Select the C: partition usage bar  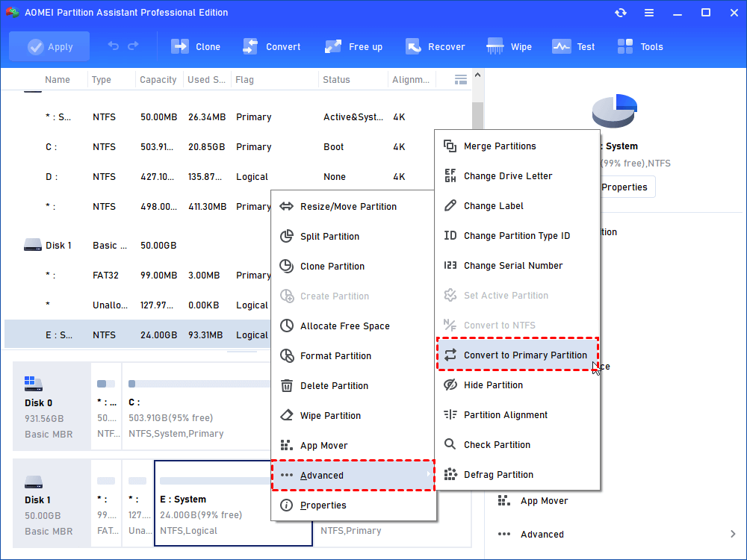[x=198, y=384]
